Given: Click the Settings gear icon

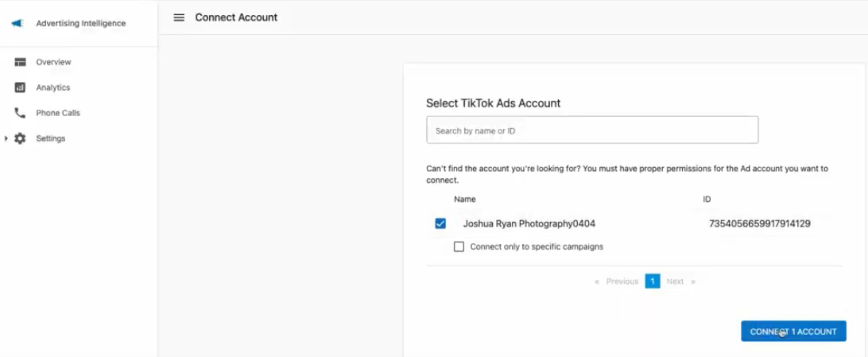Looking at the screenshot, I should pos(20,138).
